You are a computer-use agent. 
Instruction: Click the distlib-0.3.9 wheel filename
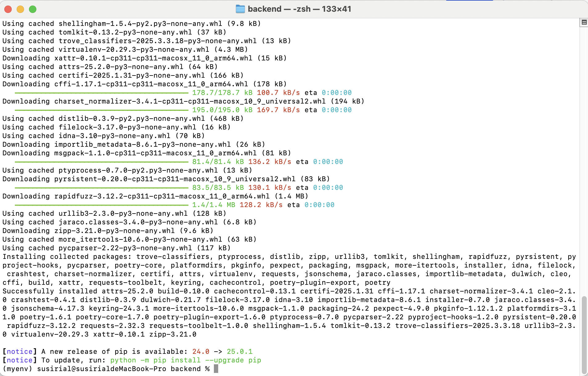point(132,119)
